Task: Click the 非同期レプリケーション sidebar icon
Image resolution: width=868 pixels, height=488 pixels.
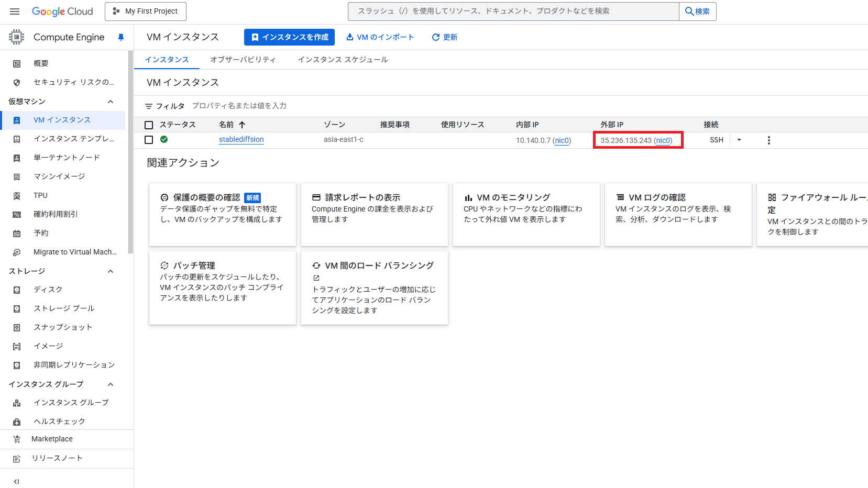Action: 17,365
